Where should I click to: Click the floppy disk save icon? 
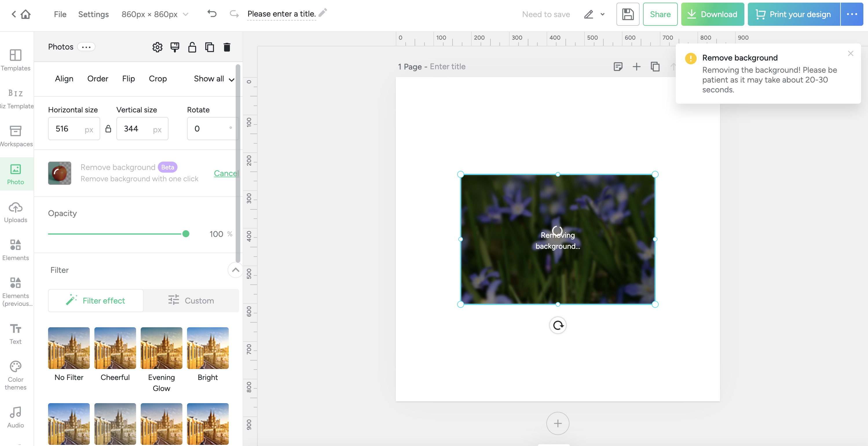tap(627, 14)
